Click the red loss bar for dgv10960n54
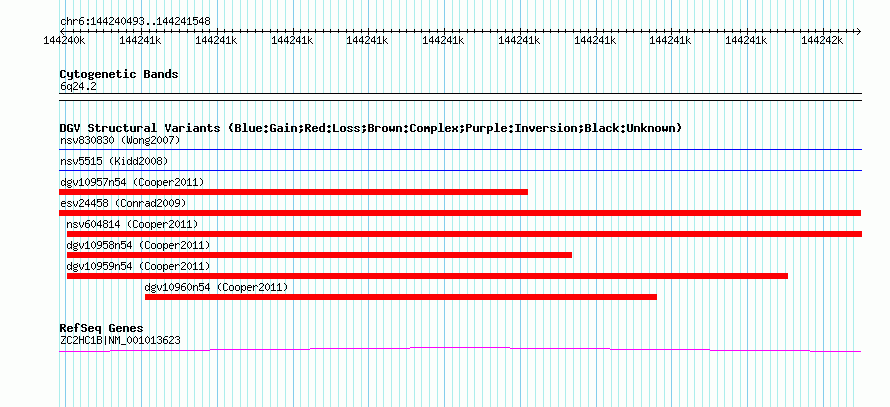Screen dimensions: 890x407 point(401,297)
